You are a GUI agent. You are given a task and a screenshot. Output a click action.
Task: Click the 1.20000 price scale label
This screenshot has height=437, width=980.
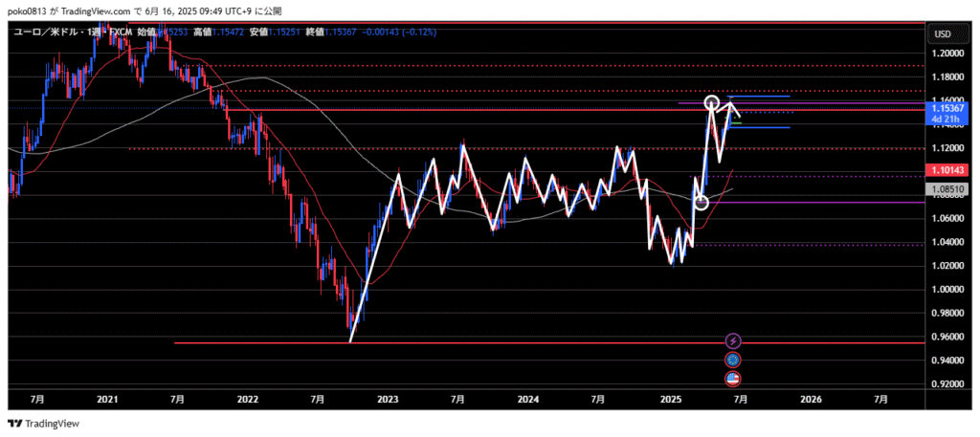947,54
